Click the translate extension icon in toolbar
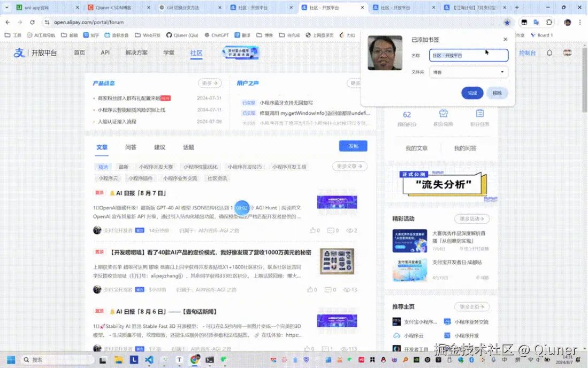 (536, 22)
